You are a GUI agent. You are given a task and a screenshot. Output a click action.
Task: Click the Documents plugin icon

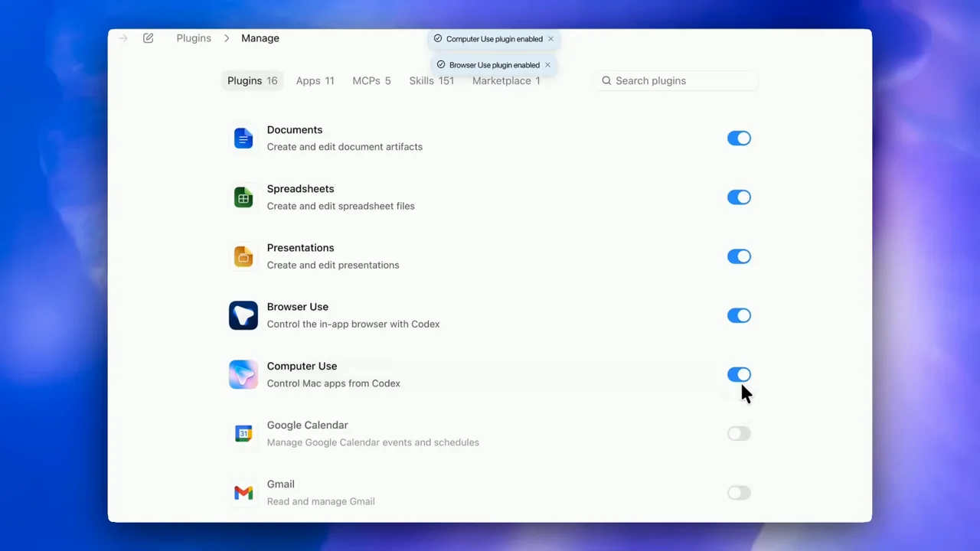(x=243, y=139)
